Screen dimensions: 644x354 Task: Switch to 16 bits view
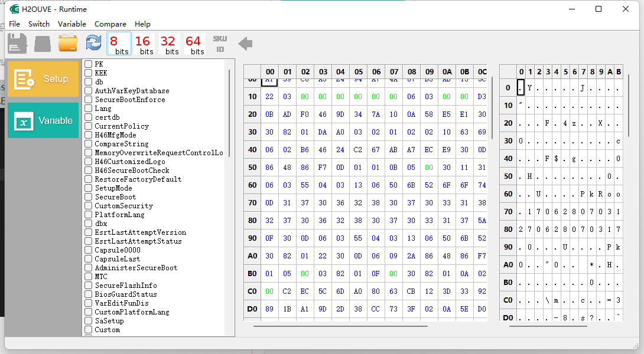pos(144,44)
